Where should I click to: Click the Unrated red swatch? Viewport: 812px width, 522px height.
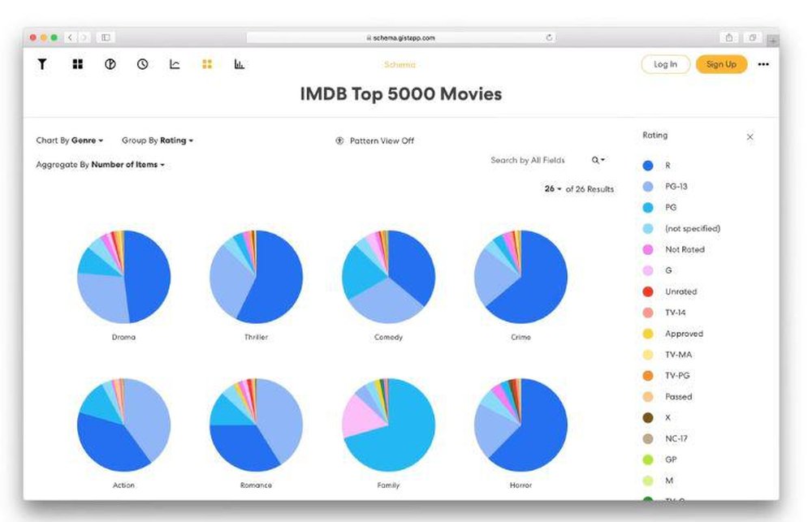click(x=648, y=291)
